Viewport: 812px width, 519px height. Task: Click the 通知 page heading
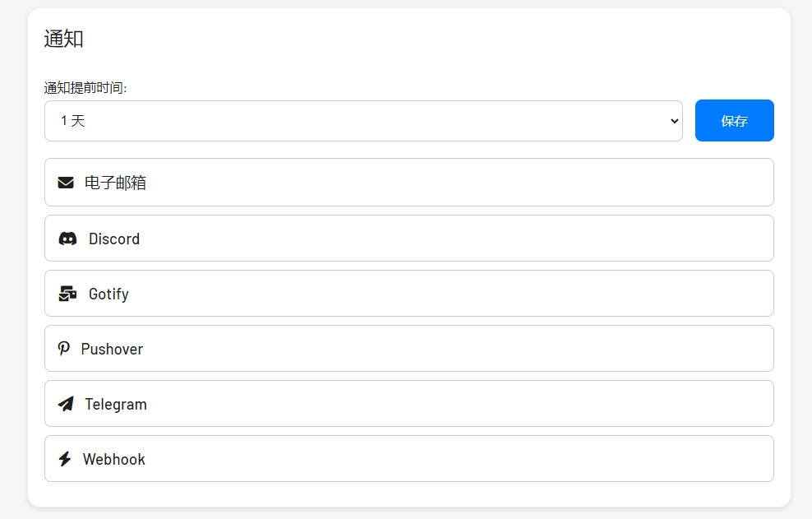coord(64,39)
